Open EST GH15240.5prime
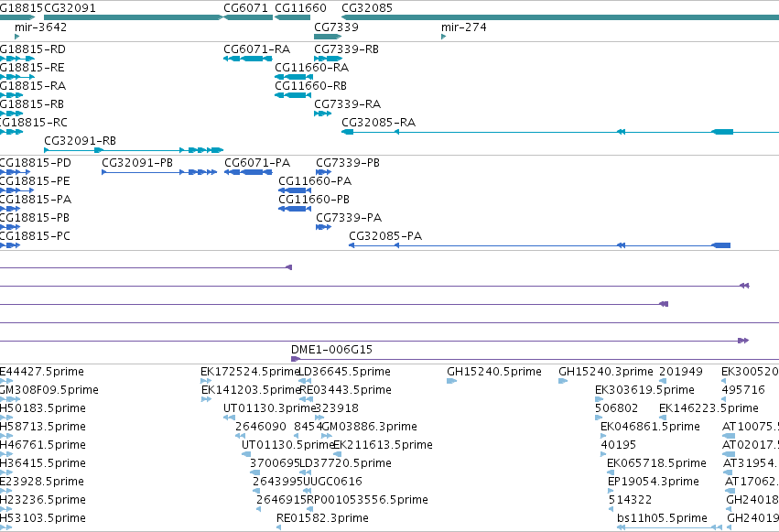The image size is (779, 532). coord(494,372)
